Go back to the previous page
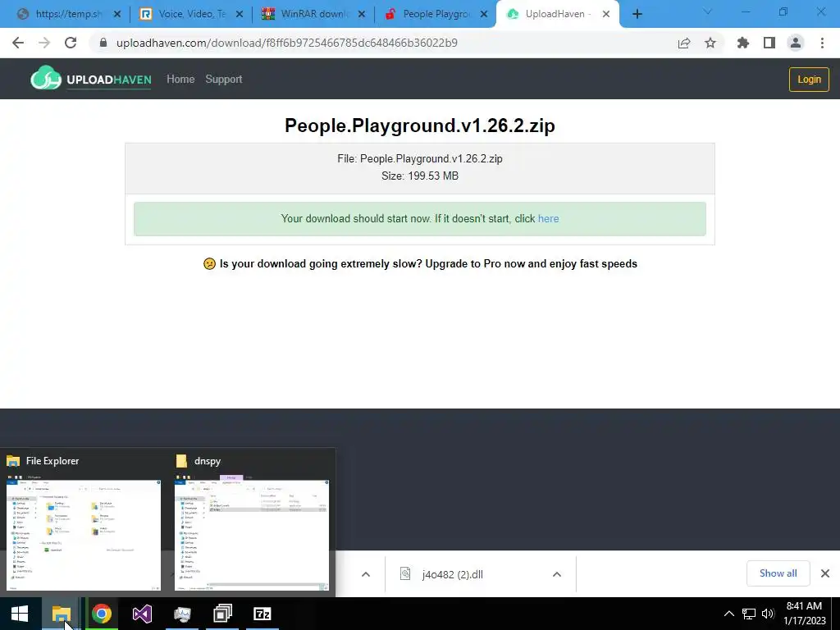Image resolution: width=840 pixels, height=630 pixels. pyautogui.click(x=18, y=43)
